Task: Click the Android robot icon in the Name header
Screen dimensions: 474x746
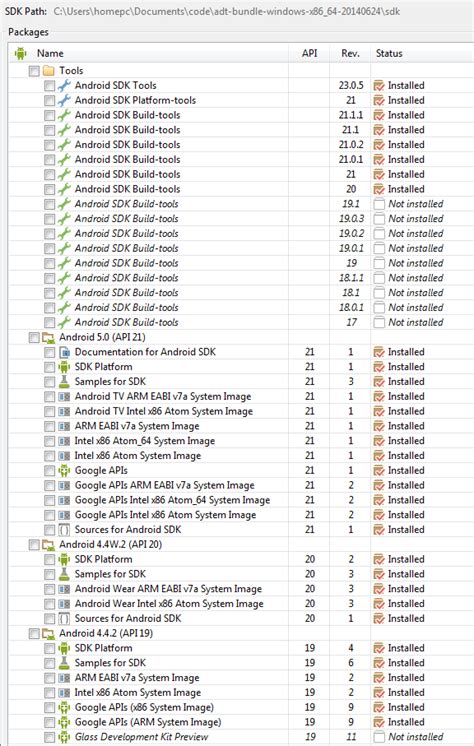Action: tap(20, 53)
